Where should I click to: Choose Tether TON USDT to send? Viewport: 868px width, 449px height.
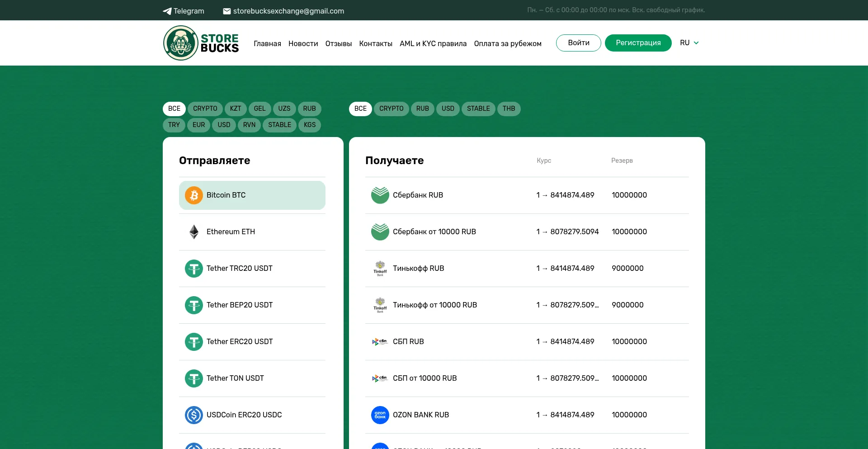(x=252, y=378)
